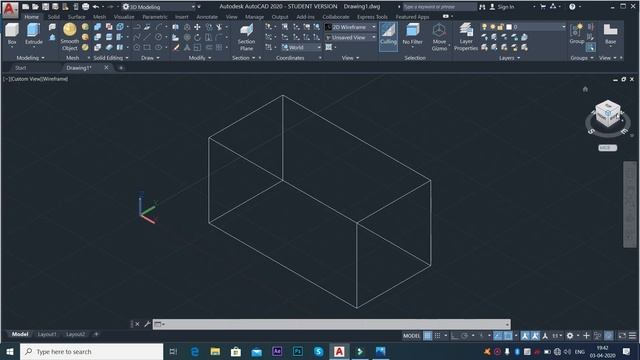Open the 3D Modeling workspace dropdown

point(158,7)
